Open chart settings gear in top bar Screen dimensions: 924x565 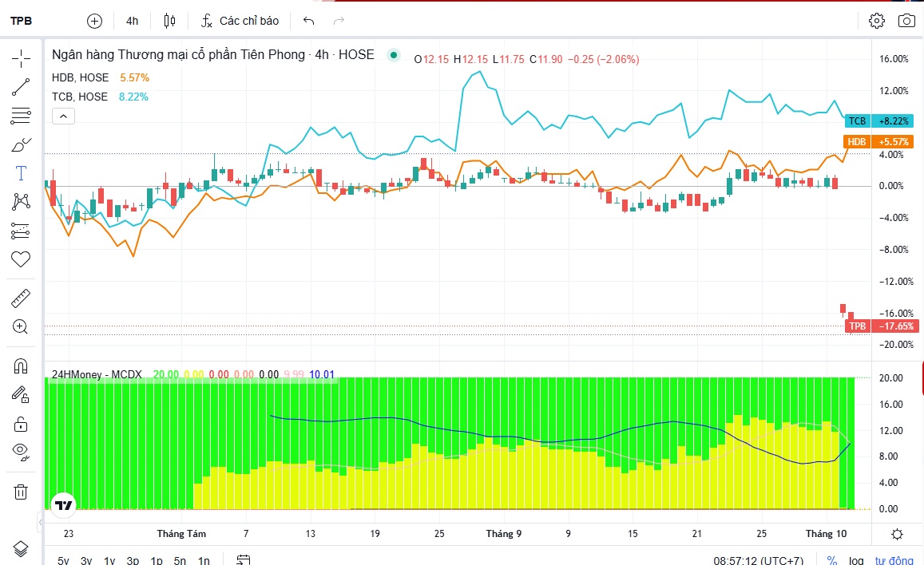[x=877, y=21]
